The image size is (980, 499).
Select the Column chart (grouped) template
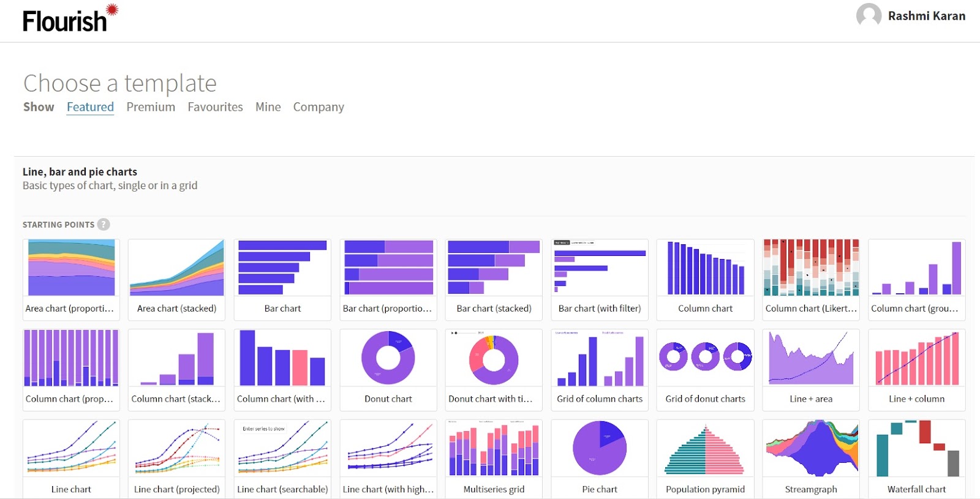pyautogui.click(x=917, y=280)
